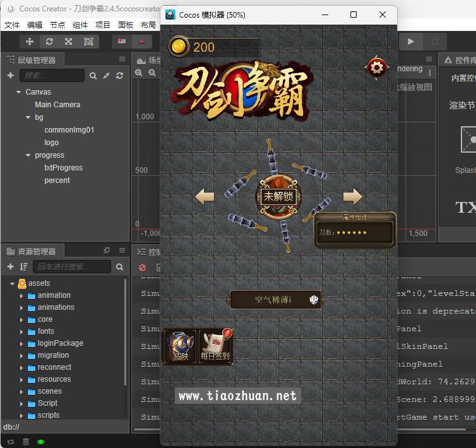Pop out the assets panel

pyautogui.click(x=107, y=251)
